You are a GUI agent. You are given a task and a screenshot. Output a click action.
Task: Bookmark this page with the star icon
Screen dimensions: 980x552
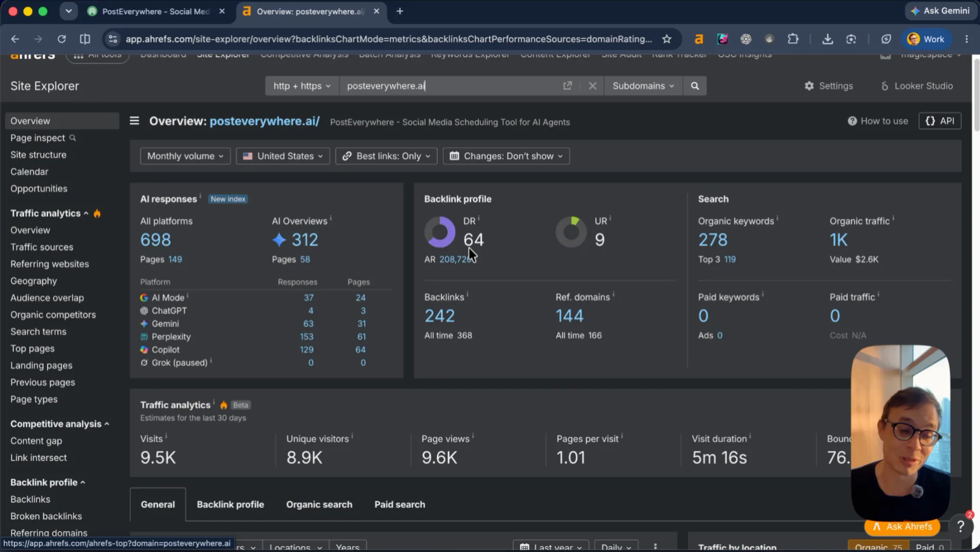tap(667, 39)
